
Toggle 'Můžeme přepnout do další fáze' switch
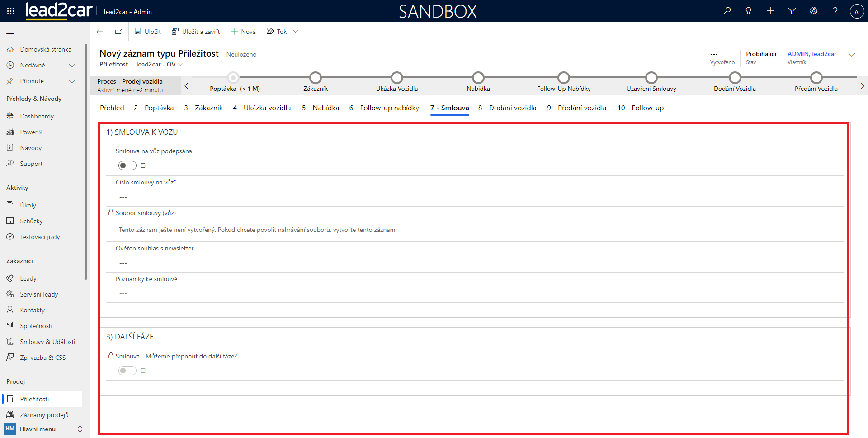(x=127, y=371)
